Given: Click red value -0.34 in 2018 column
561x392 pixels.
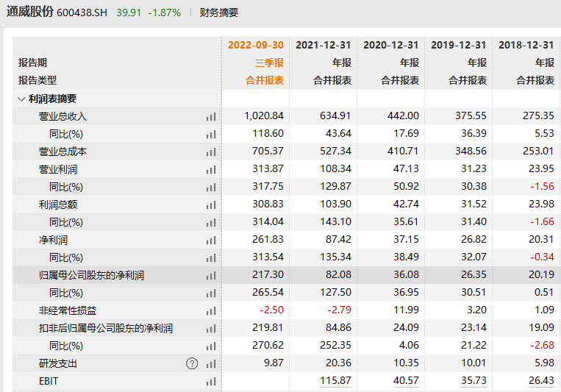Looking at the screenshot, I should coord(542,257).
